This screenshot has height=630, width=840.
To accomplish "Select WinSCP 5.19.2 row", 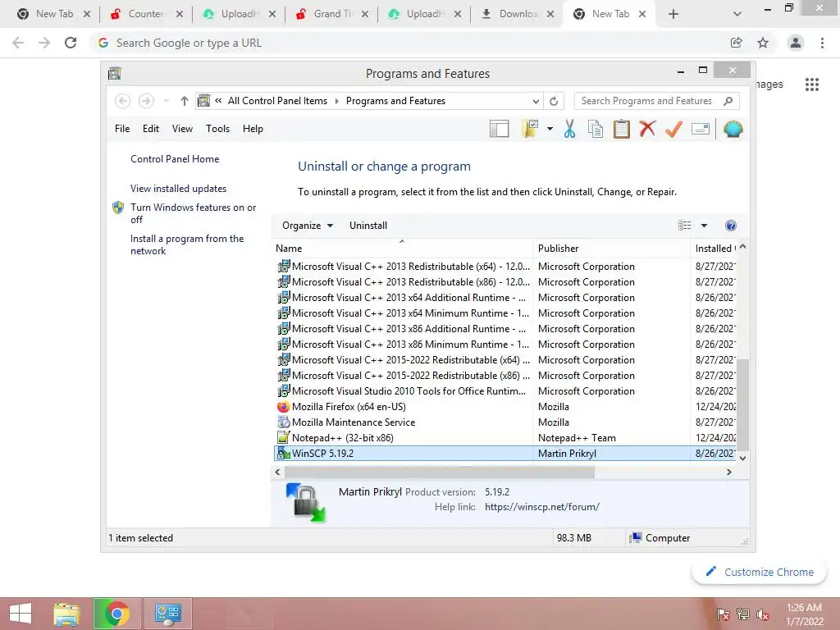I will [x=505, y=453].
